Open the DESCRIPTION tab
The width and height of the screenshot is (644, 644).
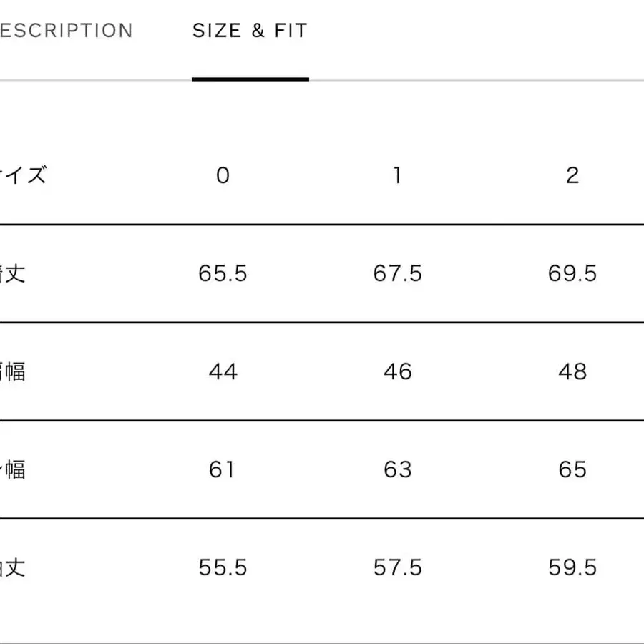point(66,31)
